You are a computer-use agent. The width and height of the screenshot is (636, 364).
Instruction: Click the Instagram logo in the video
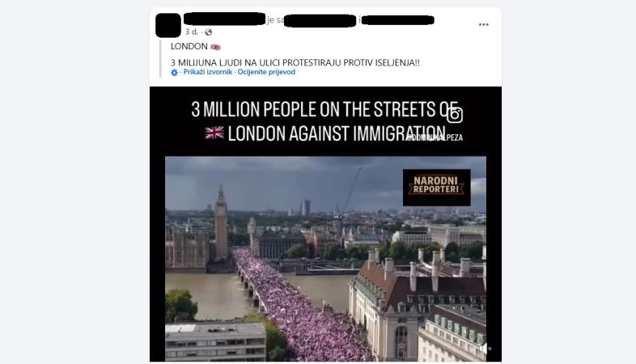click(455, 115)
